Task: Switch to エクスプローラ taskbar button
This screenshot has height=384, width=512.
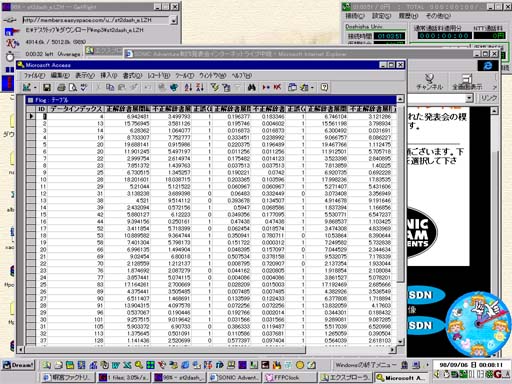Action: [345, 378]
